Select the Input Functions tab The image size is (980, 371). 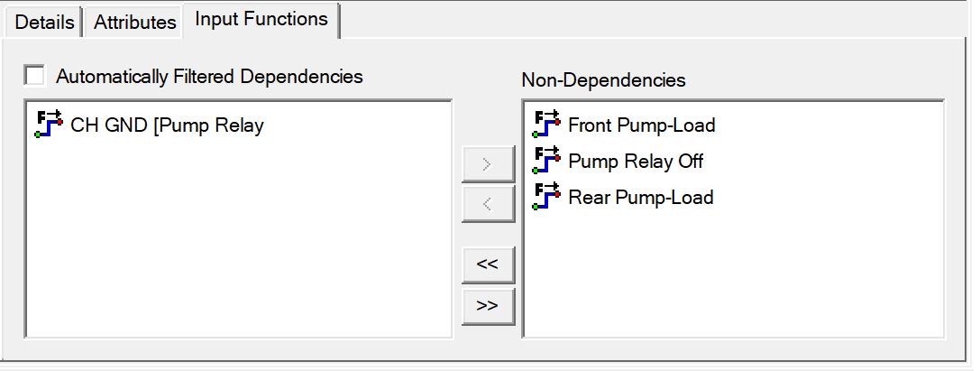pos(261,19)
